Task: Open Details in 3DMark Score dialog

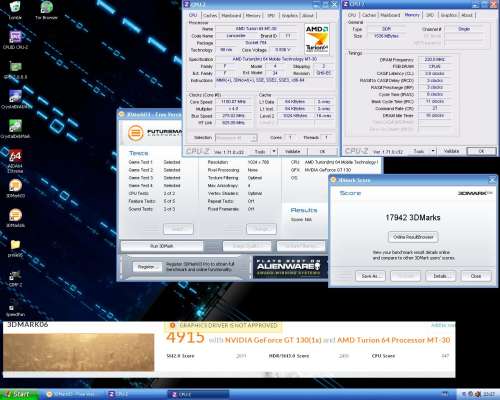Action: pyautogui.click(x=440, y=276)
